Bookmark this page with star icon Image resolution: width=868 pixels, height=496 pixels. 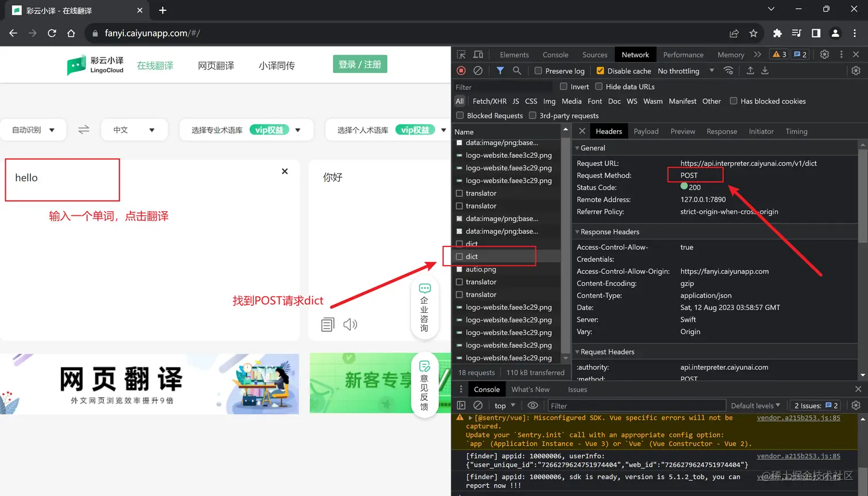click(x=753, y=33)
